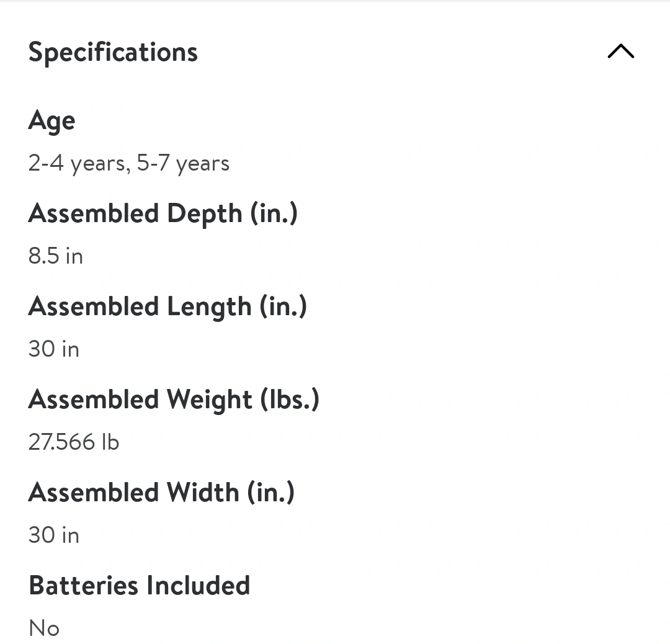The image size is (670, 644).
Task: Collapse the Specifications section chevron
Action: point(621,51)
